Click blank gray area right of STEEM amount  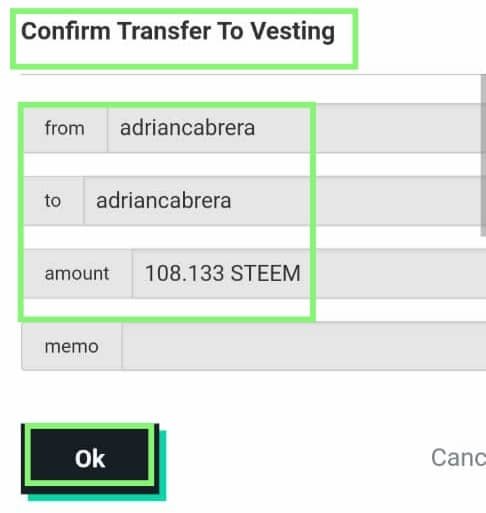click(401, 273)
